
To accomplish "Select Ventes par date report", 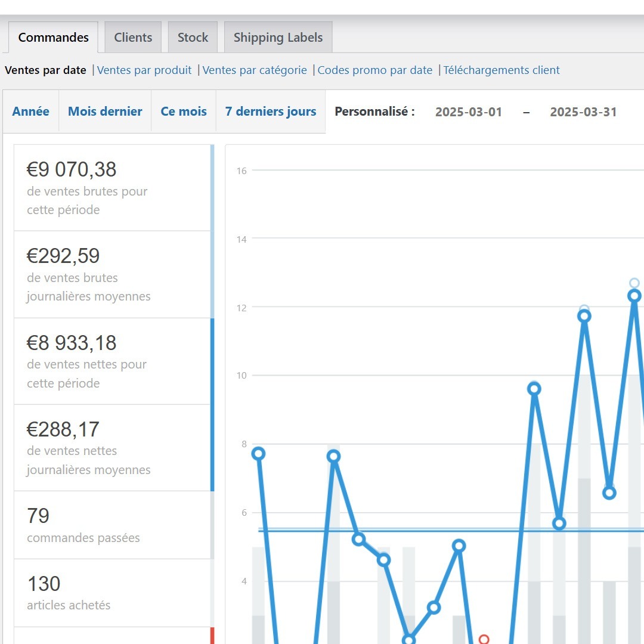I will tap(45, 70).
